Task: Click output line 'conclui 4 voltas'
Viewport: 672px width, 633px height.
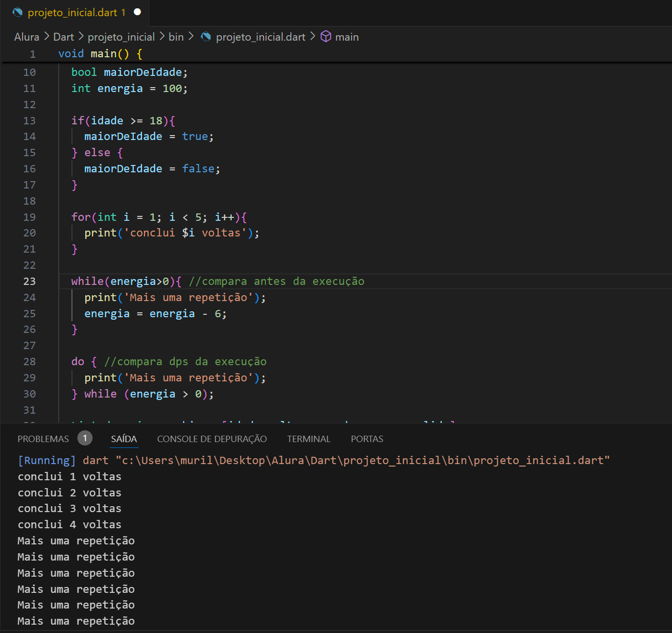Action: point(70,525)
